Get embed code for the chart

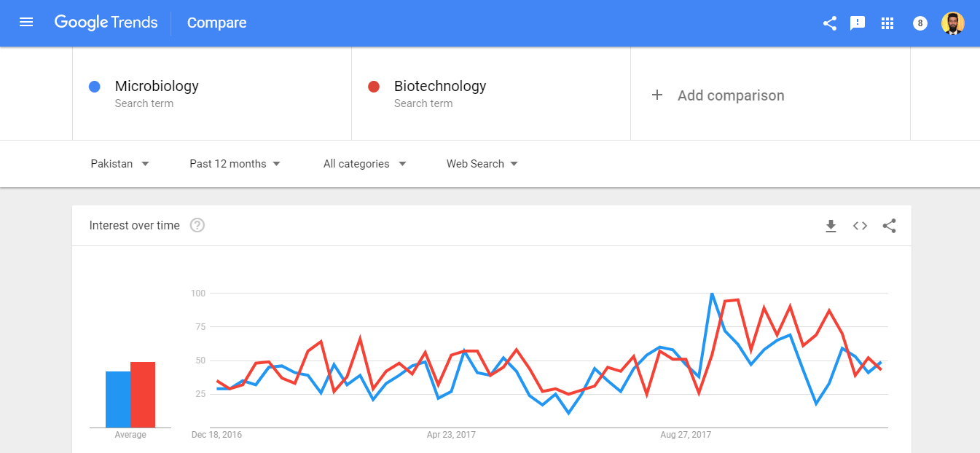pyautogui.click(x=860, y=226)
